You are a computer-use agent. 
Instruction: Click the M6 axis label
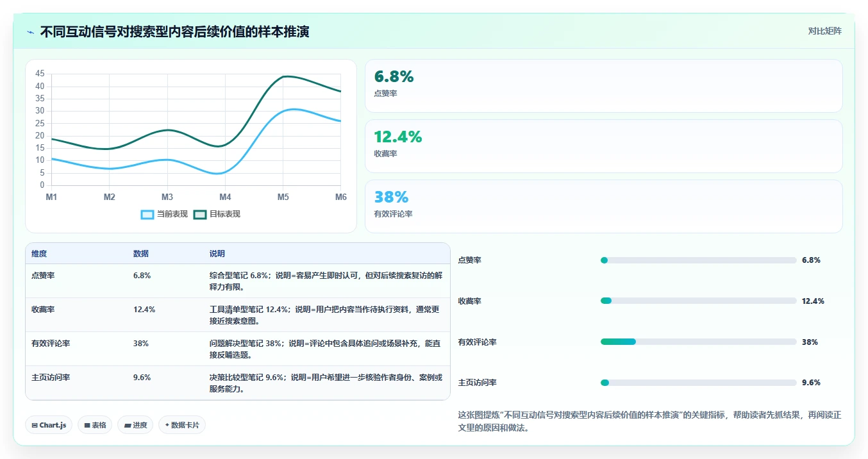point(340,197)
